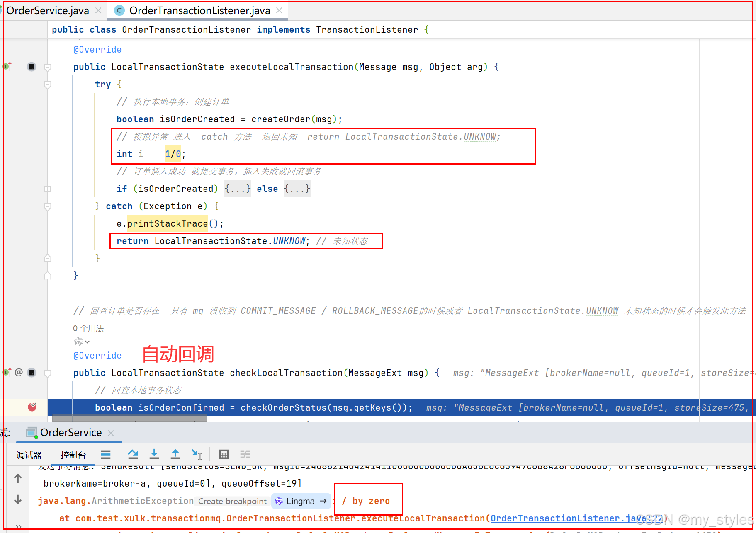Click the threads list icon in debug toolbar

(106, 455)
